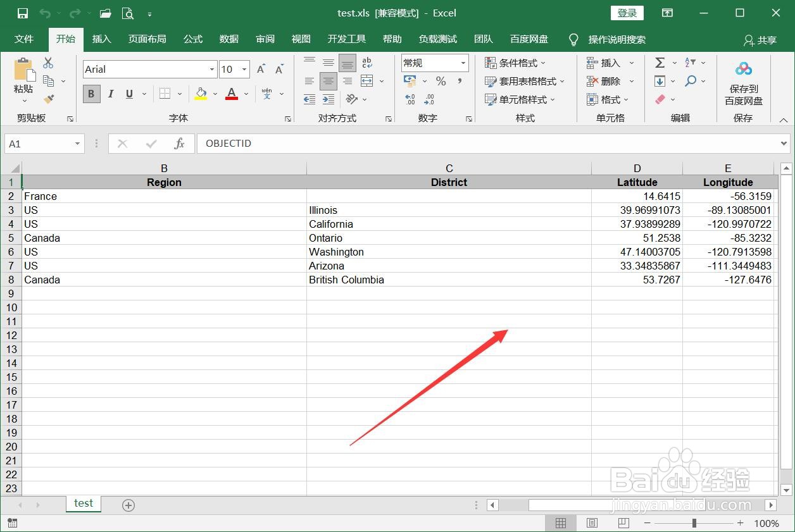Screen dimensions: 795x532
Task: Click the Borders icon
Action: [165, 94]
